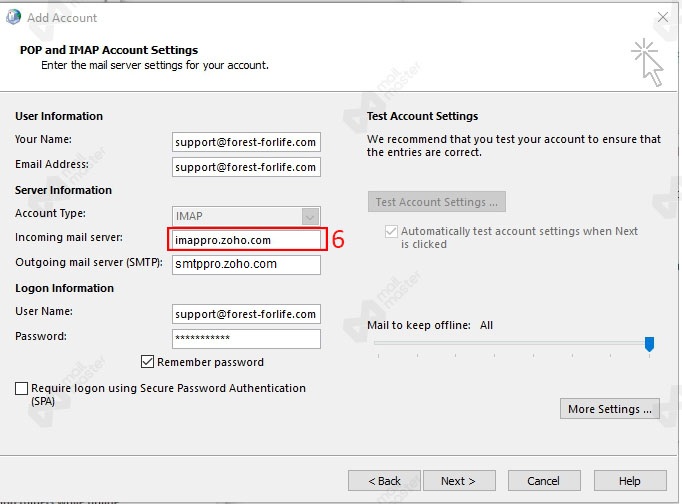Click the cursor sparkle icon in the header

646,63
